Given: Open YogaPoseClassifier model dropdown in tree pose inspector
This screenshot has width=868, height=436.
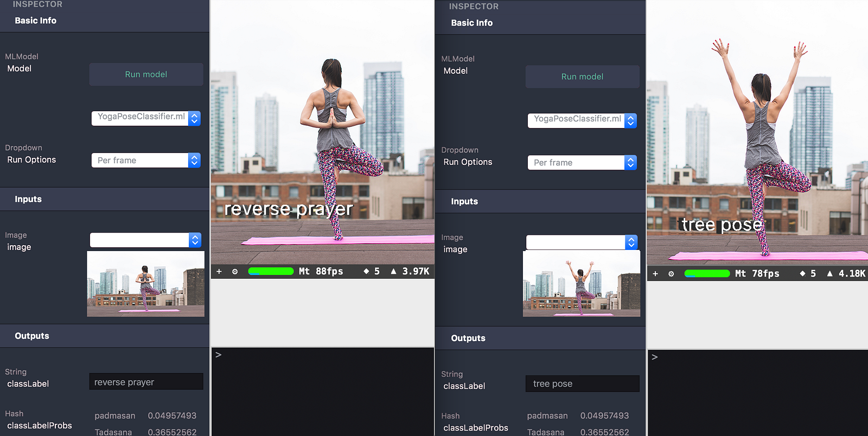Looking at the screenshot, I should tap(582, 120).
